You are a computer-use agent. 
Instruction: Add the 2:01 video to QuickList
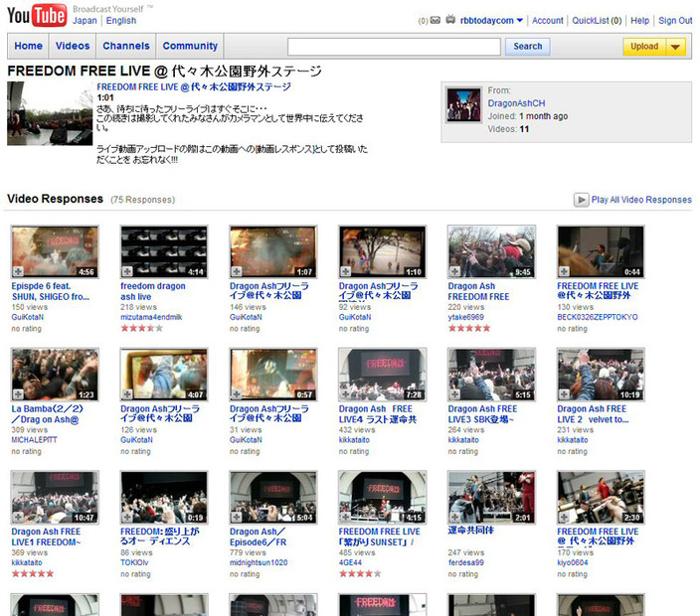pyautogui.click(x=454, y=517)
